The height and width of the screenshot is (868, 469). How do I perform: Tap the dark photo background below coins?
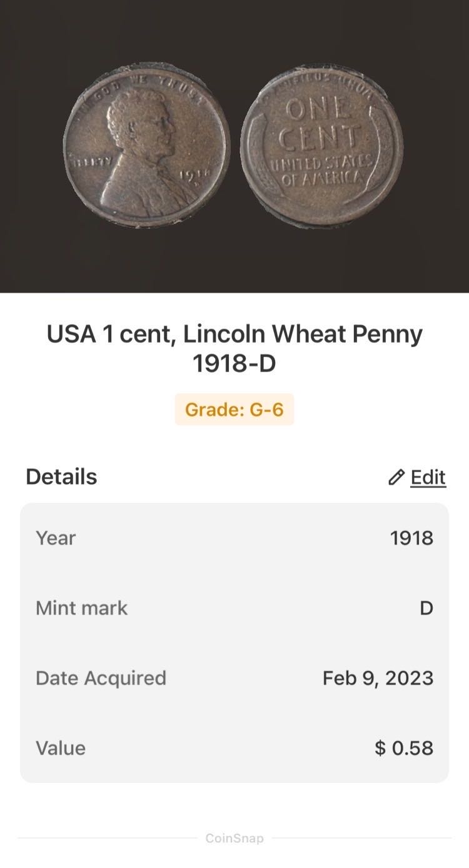(x=234, y=260)
